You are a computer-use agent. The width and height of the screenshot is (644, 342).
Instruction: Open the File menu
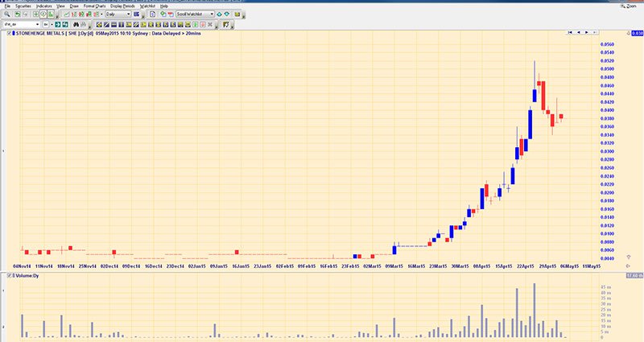click(x=7, y=6)
